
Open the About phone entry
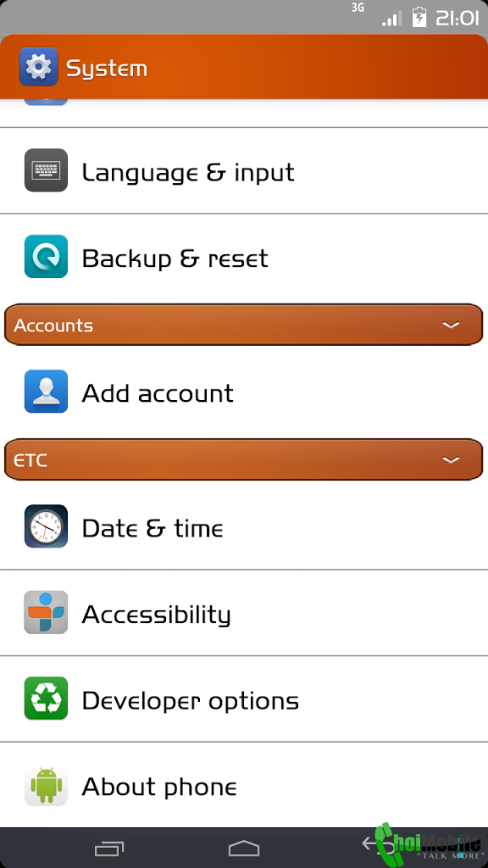pyautogui.click(x=244, y=786)
